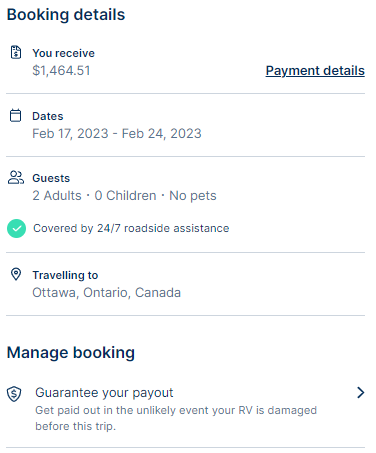Click the receipt dollar icon beside You receive
This screenshot has height=453, width=376.
pos(16,52)
